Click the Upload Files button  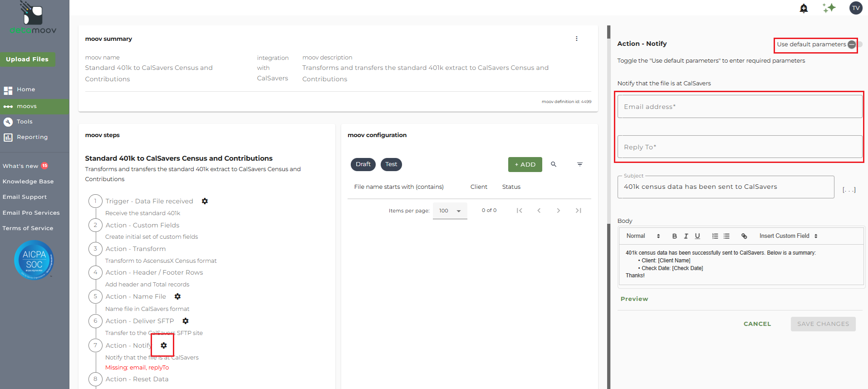[27, 59]
